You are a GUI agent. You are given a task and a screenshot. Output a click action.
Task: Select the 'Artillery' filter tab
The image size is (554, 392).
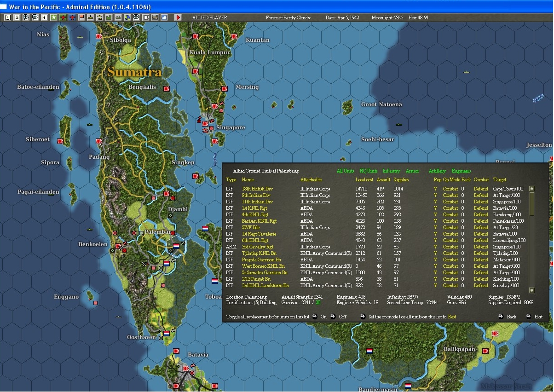pos(437,171)
